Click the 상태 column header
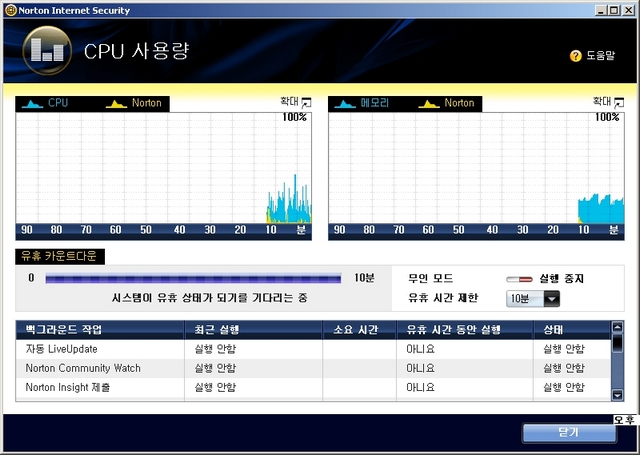640x455 pixels. pyautogui.click(x=572, y=330)
